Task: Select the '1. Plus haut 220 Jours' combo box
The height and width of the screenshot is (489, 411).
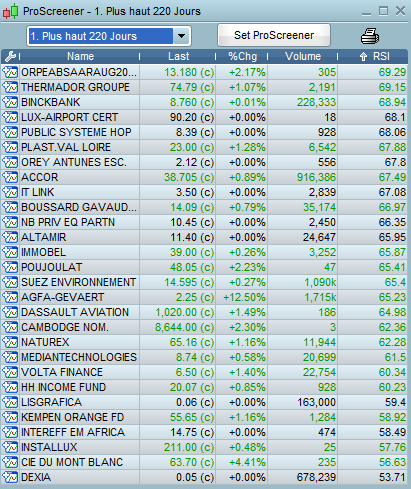Action: (109, 36)
